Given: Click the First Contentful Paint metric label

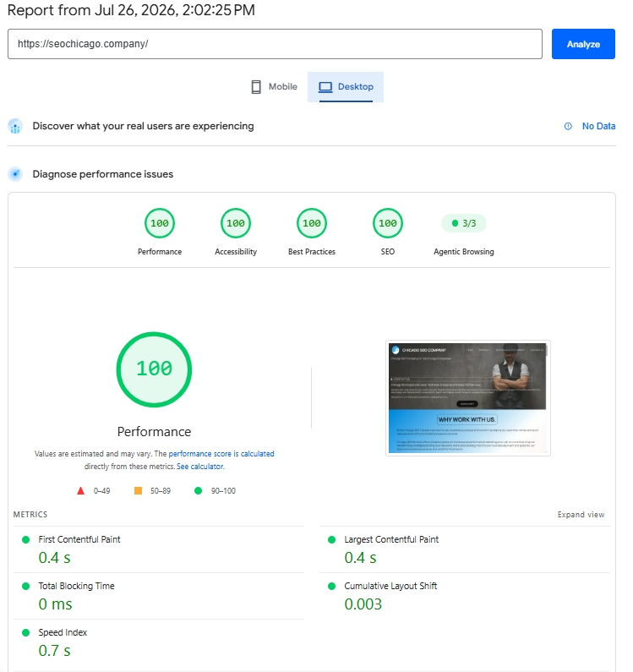Looking at the screenshot, I should click(x=79, y=539).
